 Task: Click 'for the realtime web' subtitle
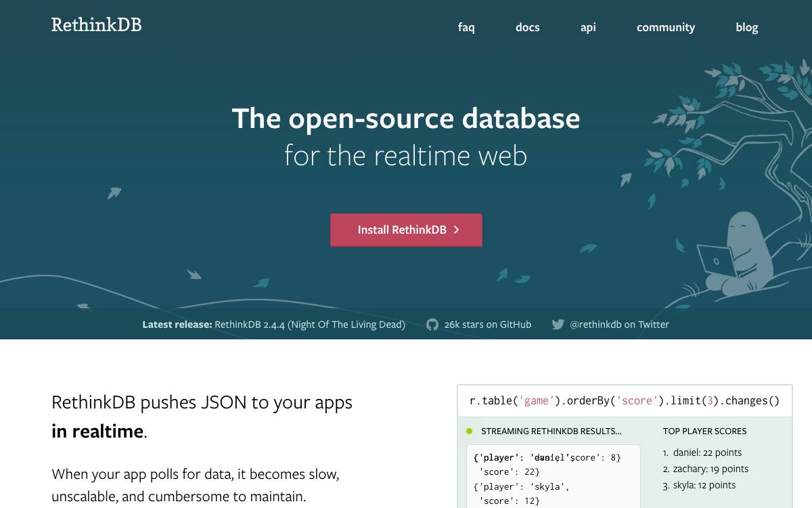406,156
